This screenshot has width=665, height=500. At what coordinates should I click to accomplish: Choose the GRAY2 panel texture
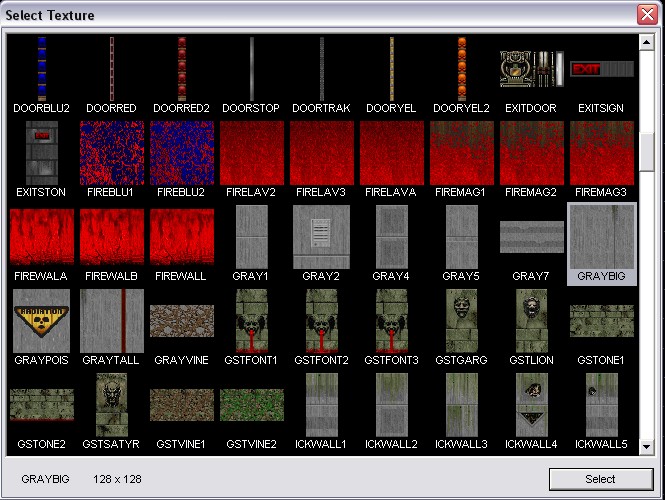click(321, 237)
